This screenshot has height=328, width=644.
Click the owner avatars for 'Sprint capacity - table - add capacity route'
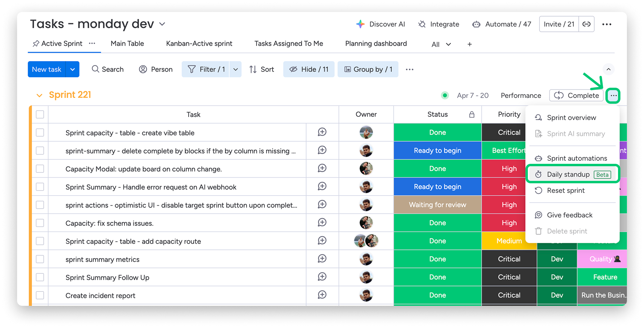click(x=366, y=241)
